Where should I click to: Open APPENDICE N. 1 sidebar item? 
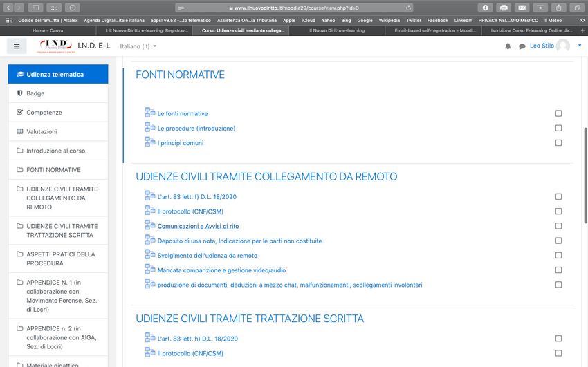58,296
